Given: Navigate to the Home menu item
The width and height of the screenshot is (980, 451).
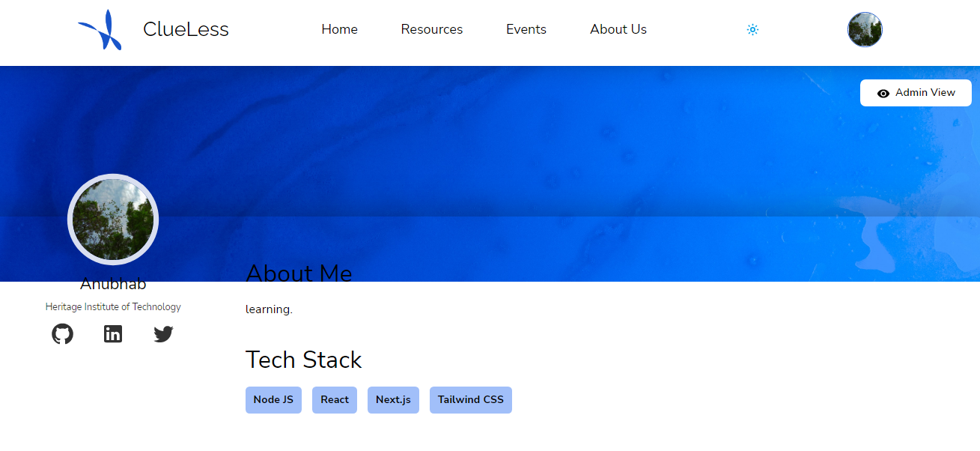Looking at the screenshot, I should [x=339, y=29].
